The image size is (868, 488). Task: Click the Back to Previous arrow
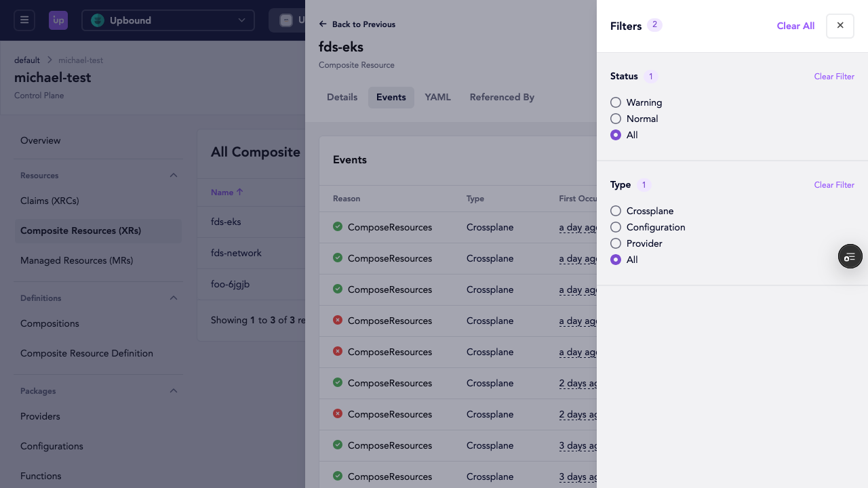[x=323, y=24]
